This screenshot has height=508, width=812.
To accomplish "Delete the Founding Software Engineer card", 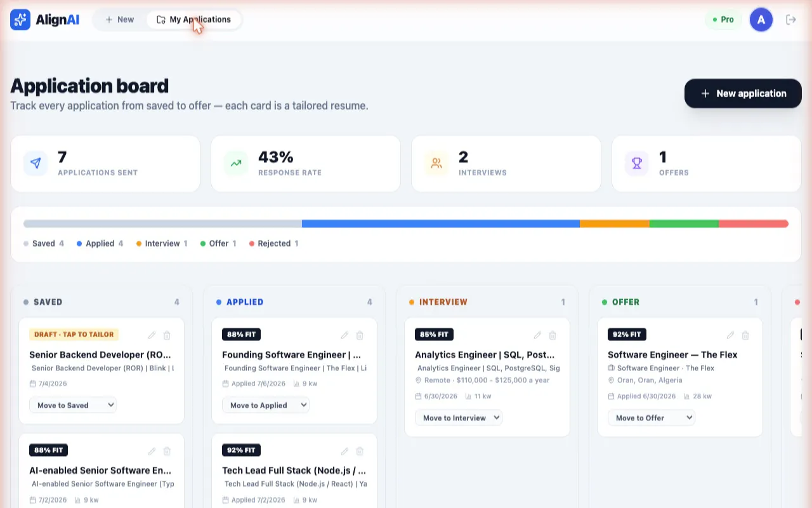I will (360, 335).
